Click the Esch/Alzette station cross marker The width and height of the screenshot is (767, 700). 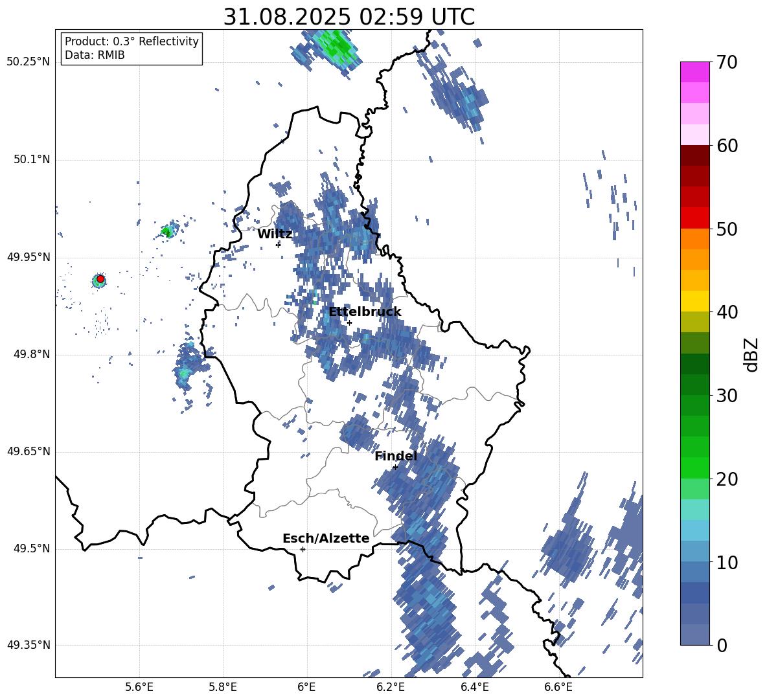point(303,549)
